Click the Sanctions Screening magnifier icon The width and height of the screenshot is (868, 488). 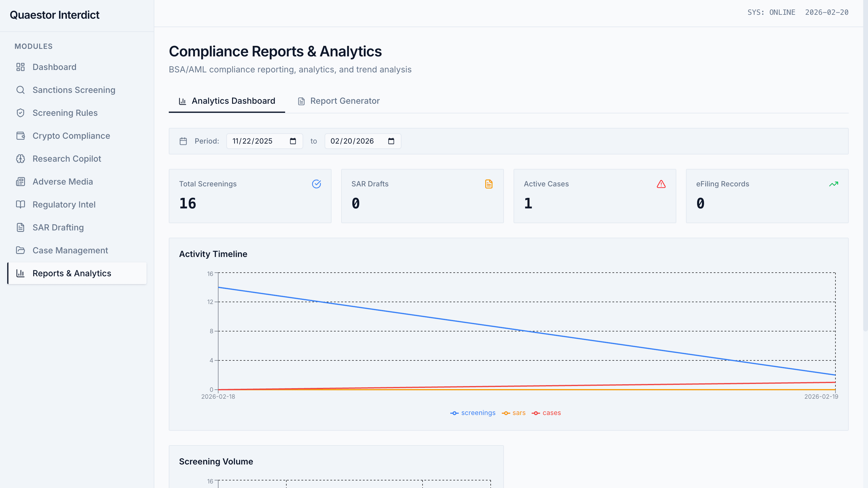coord(20,90)
